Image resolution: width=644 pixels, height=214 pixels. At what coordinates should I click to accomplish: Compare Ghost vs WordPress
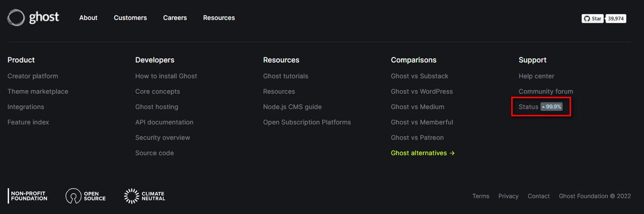click(x=422, y=92)
